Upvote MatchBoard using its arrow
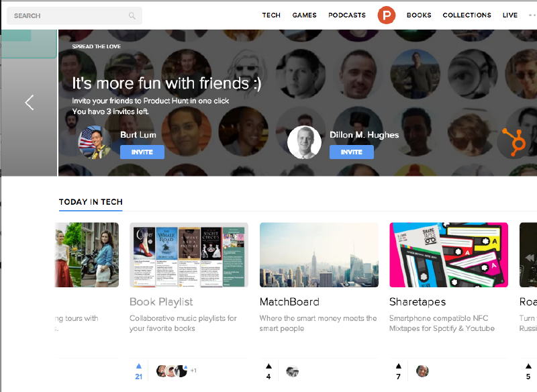 click(268, 366)
